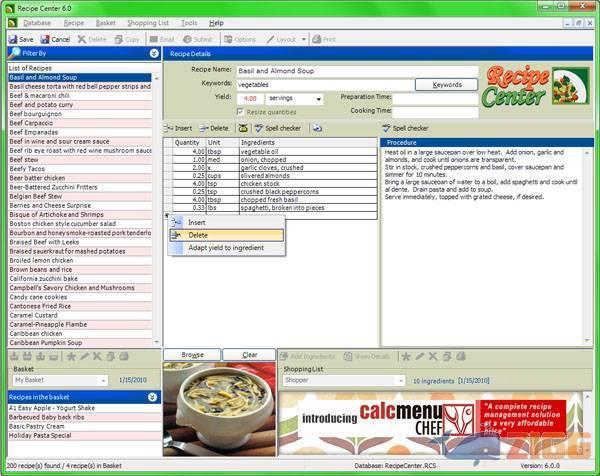Run Spell checker above Procedure panel
The height and width of the screenshot is (476, 600).
pyautogui.click(x=405, y=128)
